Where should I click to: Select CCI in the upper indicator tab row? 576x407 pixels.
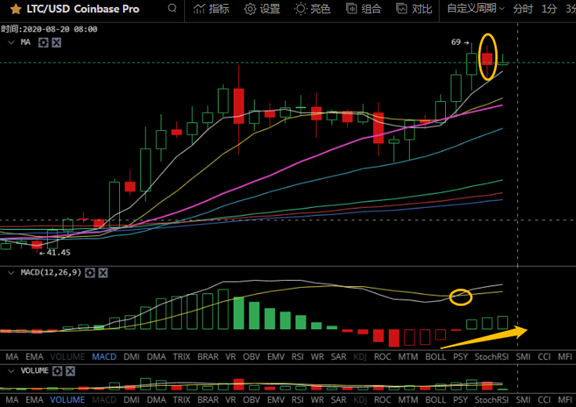coord(544,357)
